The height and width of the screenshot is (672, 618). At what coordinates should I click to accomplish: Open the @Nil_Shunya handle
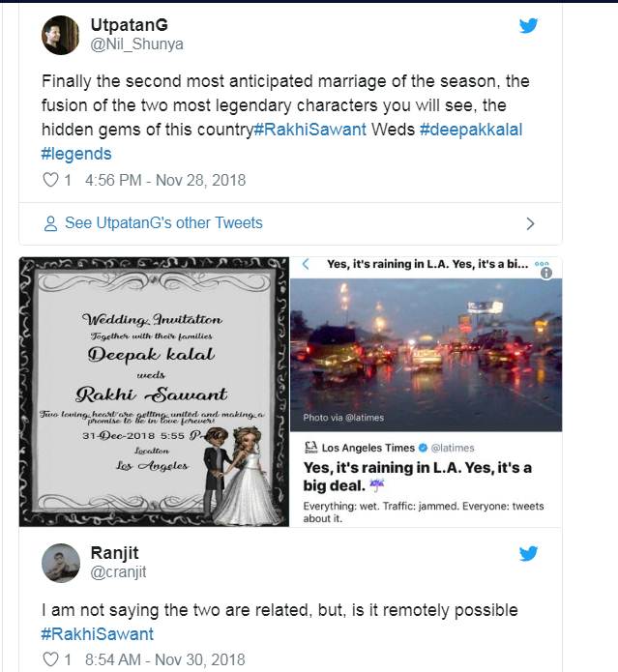tap(136, 44)
